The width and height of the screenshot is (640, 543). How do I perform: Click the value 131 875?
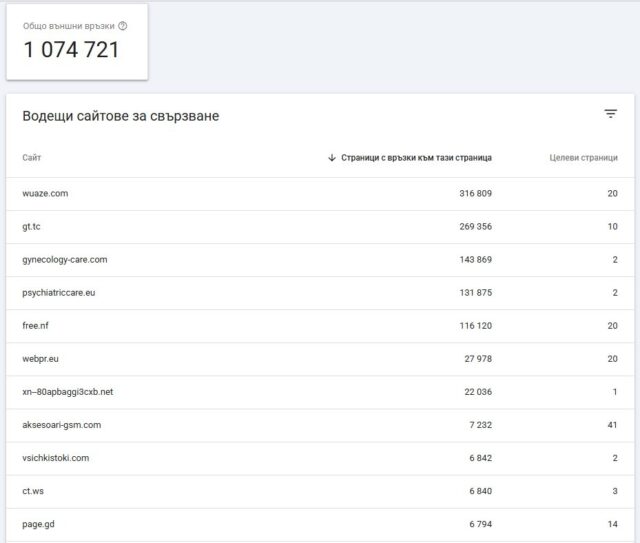coord(476,293)
